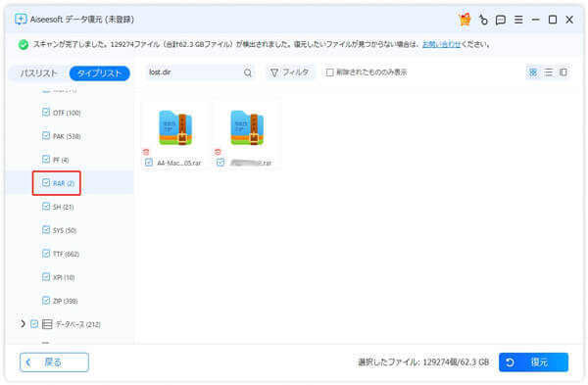Click the selected files 129274個/62.3 GB text
Image resolution: width=588 pixels, height=385 pixels.
423,362
